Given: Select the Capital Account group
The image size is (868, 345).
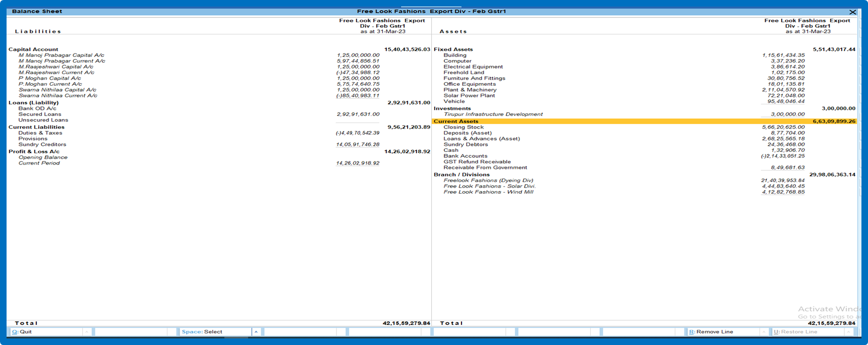Looking at the screenshot, I should (x=219, y=49).
